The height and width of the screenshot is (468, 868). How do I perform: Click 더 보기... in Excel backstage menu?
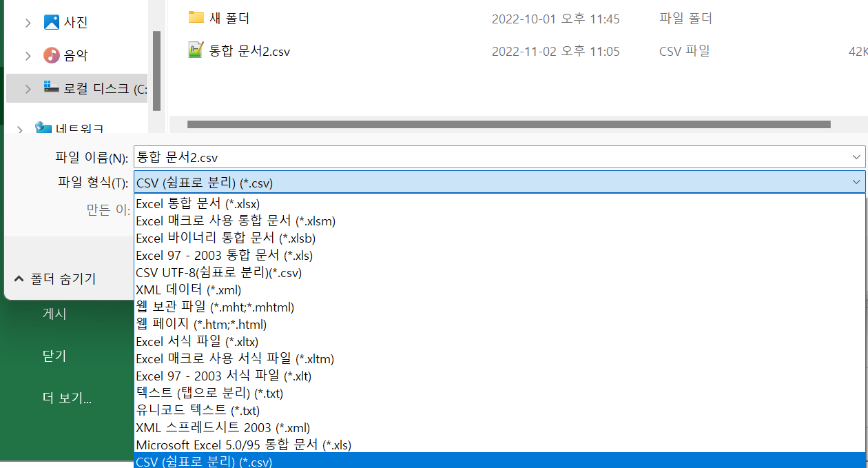pos(67,398)
